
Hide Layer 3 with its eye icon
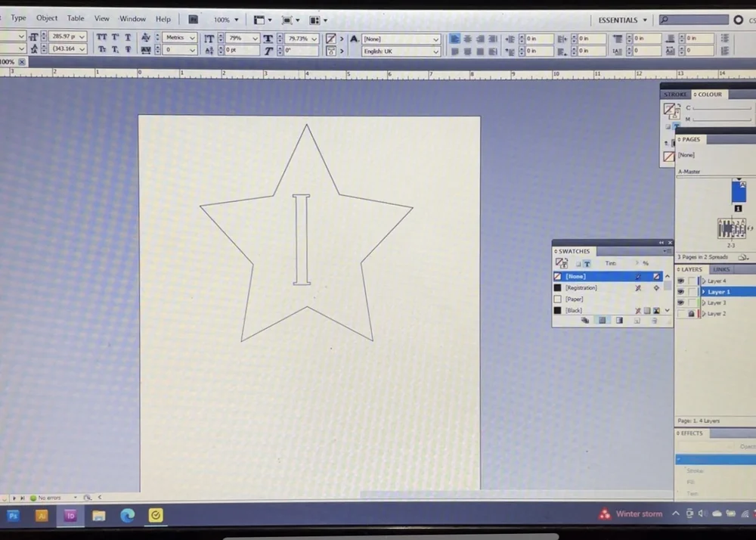pyautogui.click(x=681, y=303)
